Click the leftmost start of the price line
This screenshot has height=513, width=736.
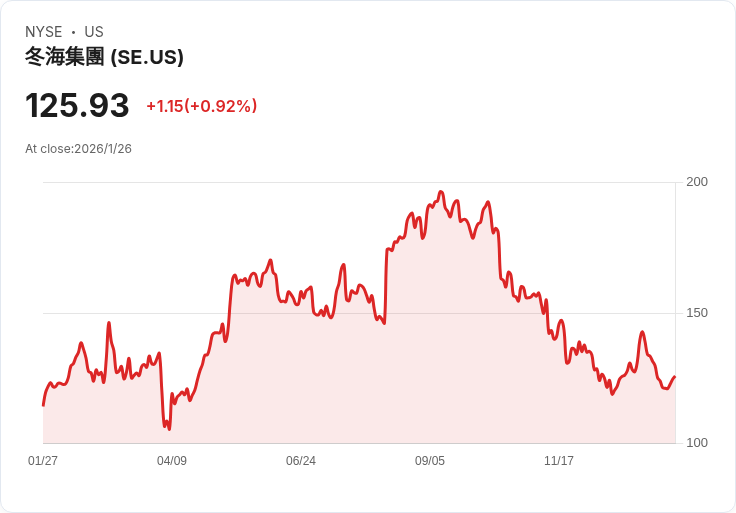click(x=44, y=405)
